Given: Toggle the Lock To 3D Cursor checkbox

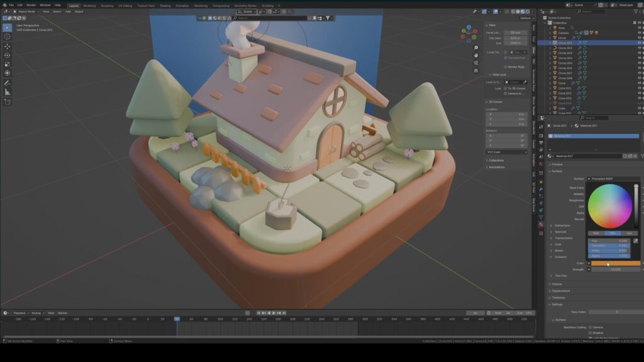Looking at the screenshot, I should [x=506, y=89].
